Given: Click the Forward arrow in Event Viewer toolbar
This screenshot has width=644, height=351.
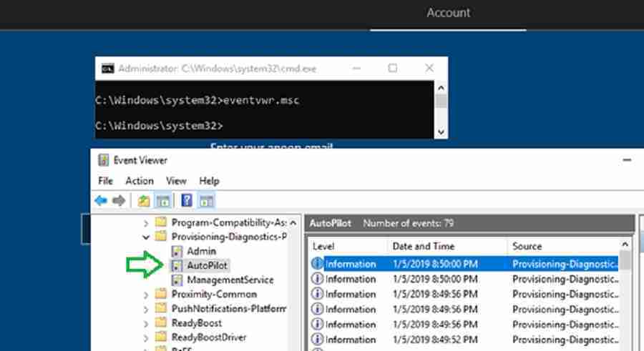Looking at the screenshot, I should click(x=119, y=201).
